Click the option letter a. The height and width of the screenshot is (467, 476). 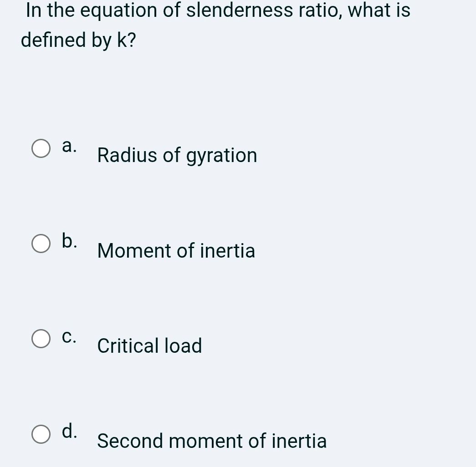(69, 146)
